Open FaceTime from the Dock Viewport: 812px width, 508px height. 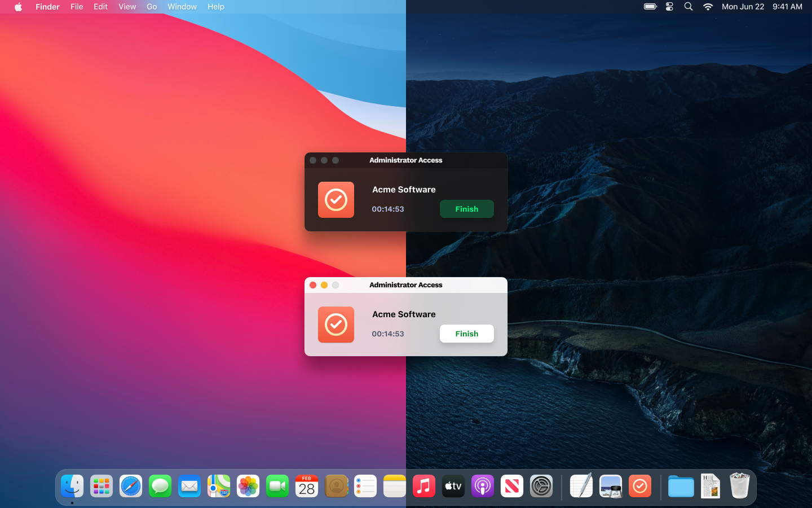pos(277,486)
